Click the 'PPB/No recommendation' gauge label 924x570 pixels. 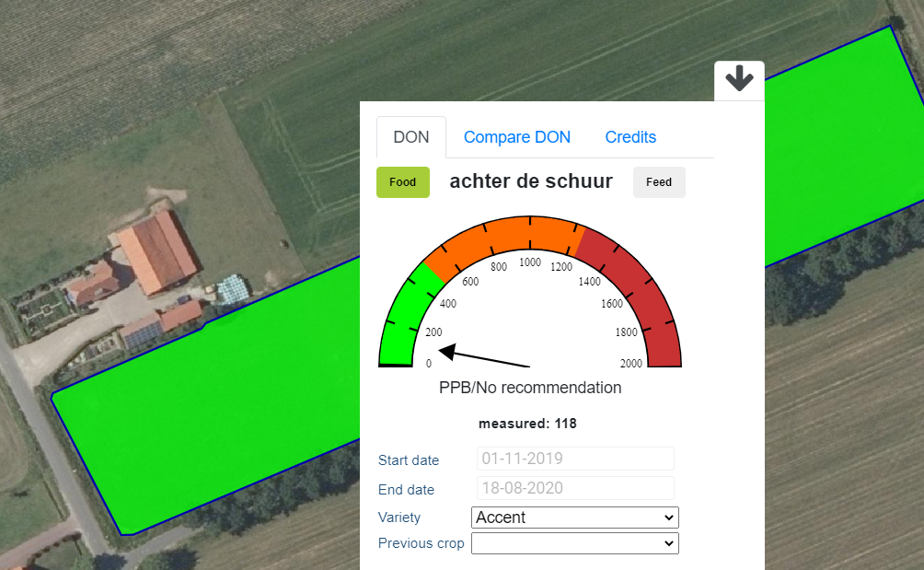(x=530, y=388)
